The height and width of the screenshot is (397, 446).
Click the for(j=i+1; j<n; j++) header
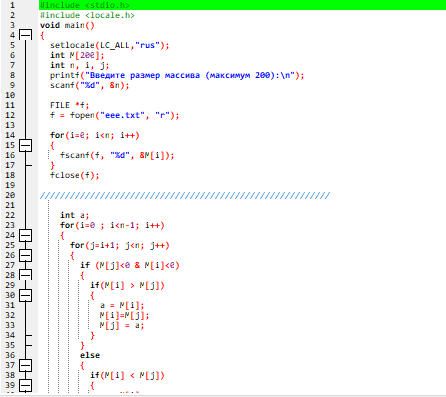click(x=120, y=245)
